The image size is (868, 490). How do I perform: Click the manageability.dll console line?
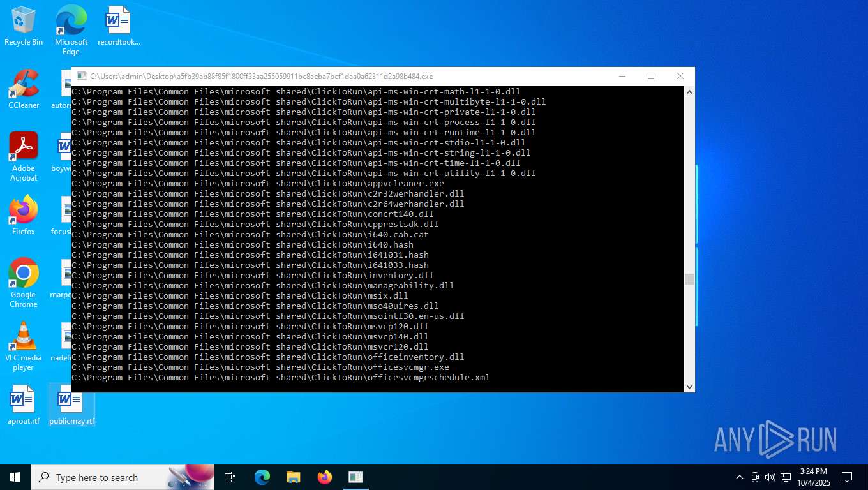click(x=263, y=286)
